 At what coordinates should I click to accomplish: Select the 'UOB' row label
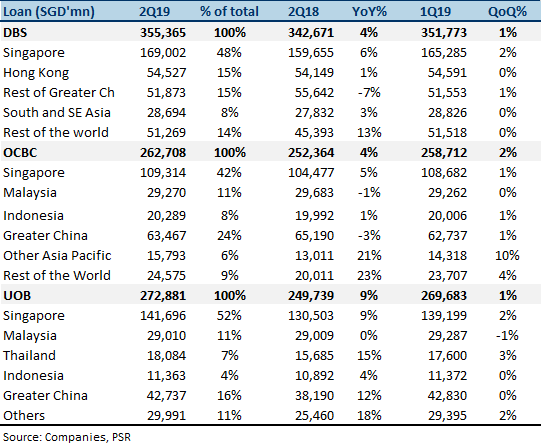coord(17,296)
